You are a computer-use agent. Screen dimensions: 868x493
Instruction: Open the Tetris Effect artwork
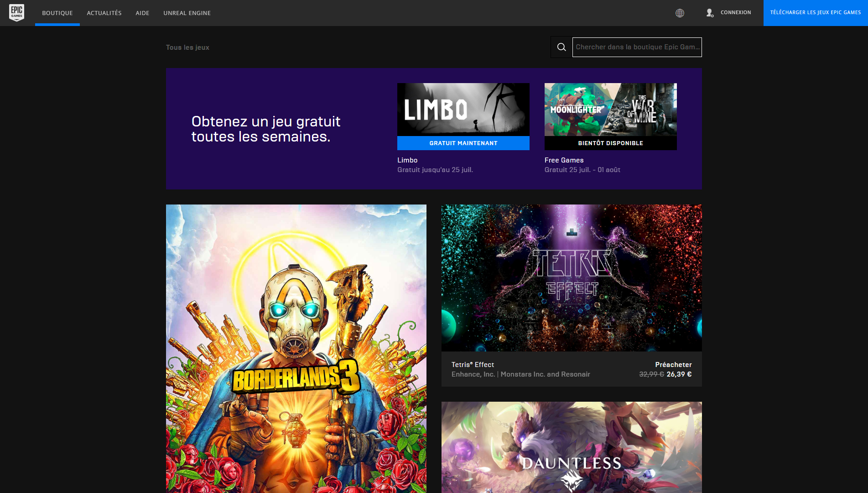[572, 278]
